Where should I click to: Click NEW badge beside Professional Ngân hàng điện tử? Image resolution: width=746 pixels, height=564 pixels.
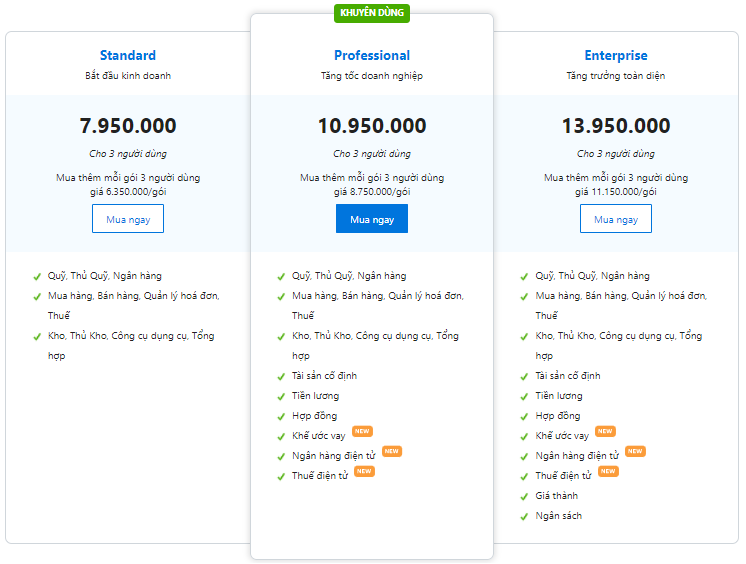click(x=392, y=451)
